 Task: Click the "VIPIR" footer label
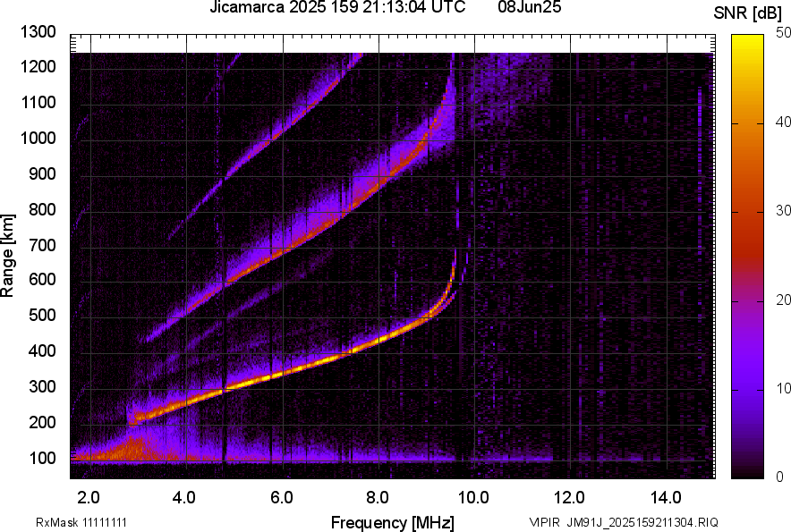pos(544,522)
